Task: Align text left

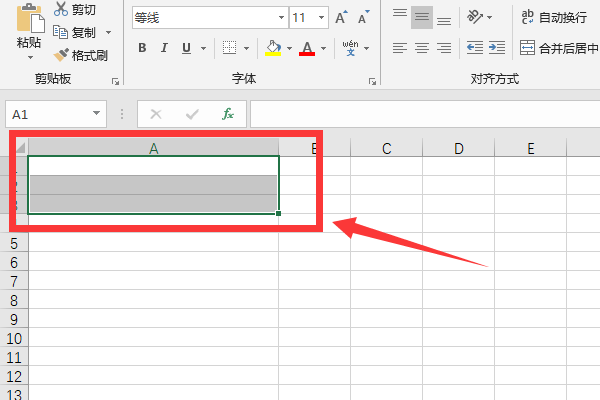Action: pyautogui.click(x=400, y=48)
